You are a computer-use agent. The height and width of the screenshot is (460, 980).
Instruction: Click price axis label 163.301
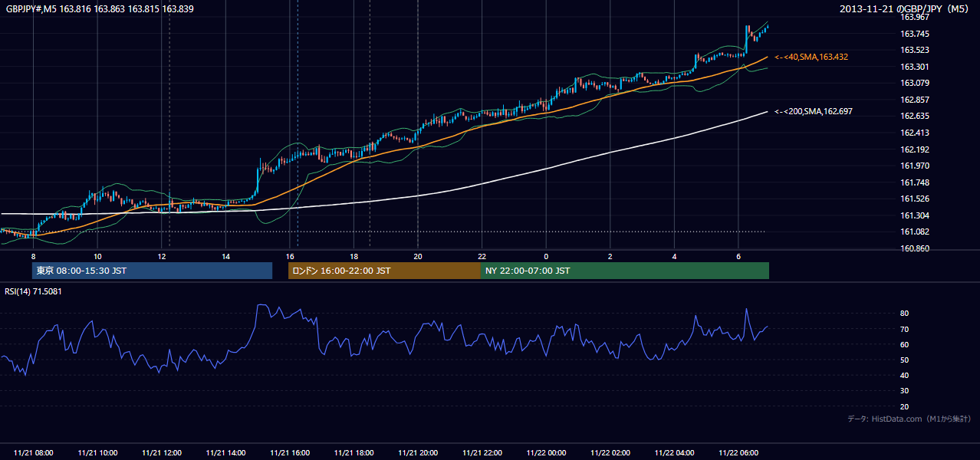click(915, 67)
